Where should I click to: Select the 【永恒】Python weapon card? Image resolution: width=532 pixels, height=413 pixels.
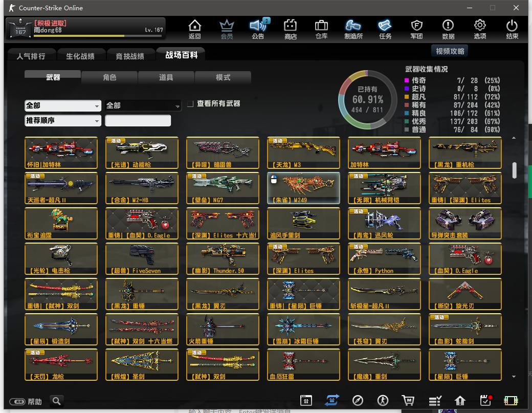384,258
